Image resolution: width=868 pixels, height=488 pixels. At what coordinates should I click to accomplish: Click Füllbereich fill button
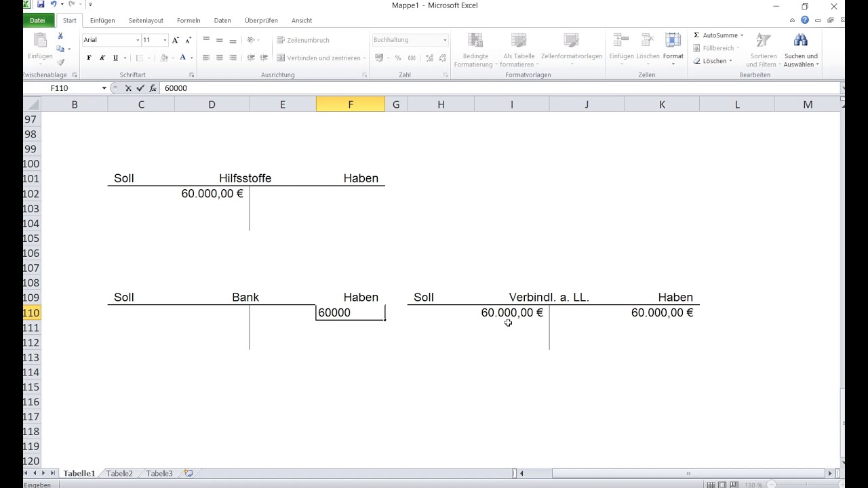pyautogui.click(x=715, y=48)
